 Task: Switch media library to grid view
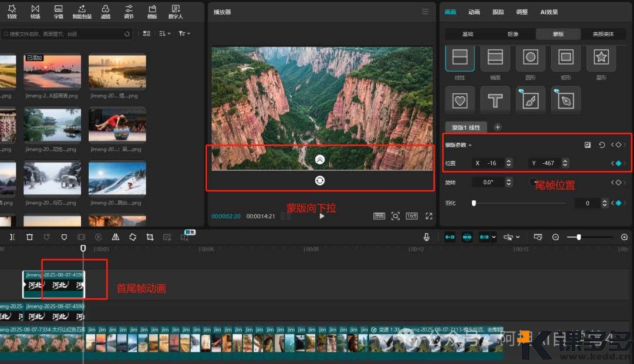click(x=147, y=33)
